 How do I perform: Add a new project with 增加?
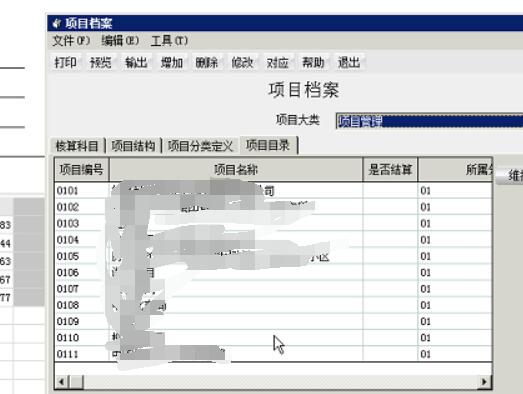(172, 62)
